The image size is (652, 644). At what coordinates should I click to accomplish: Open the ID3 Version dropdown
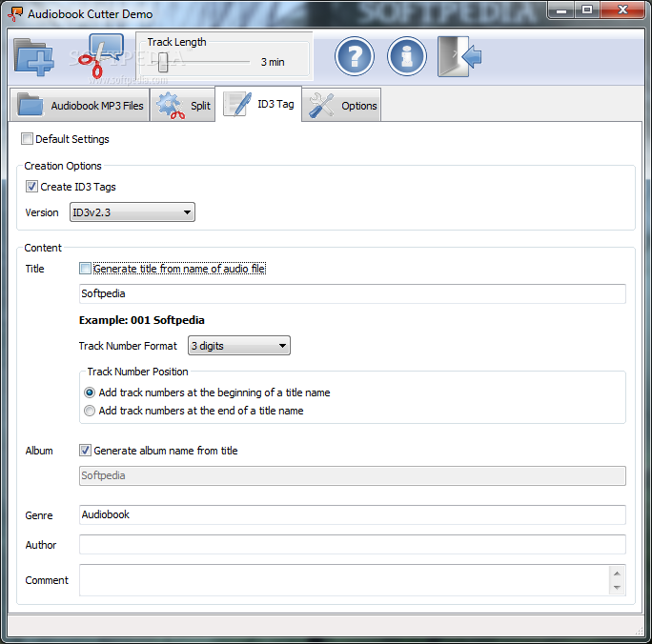[132, 212]
